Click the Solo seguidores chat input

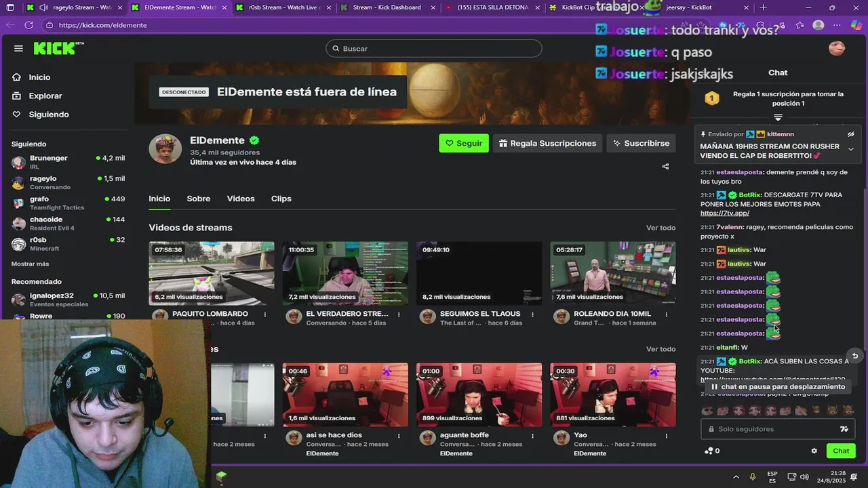(x=778, y=429)
